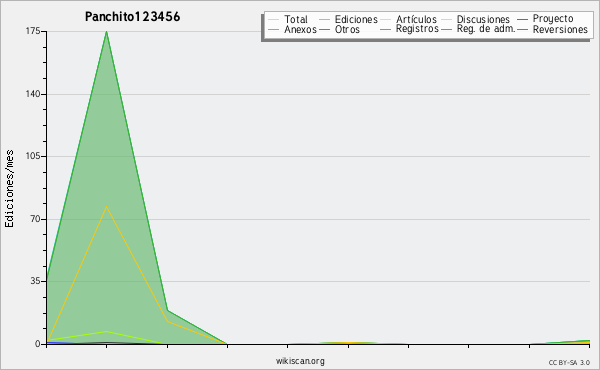600x370 pixels.
Task: Select the Registros legend entry
Action: [x=409, y=29]
